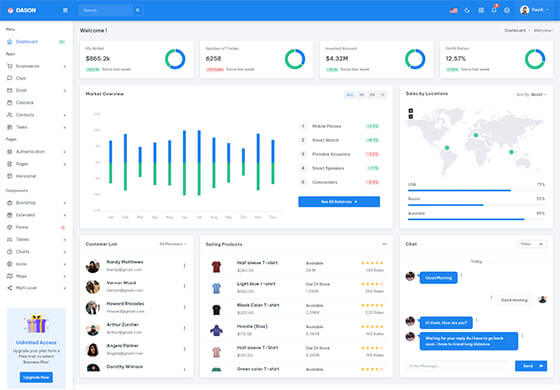
Task: Click See All Balances button
Action: click(x=339, y=202)
